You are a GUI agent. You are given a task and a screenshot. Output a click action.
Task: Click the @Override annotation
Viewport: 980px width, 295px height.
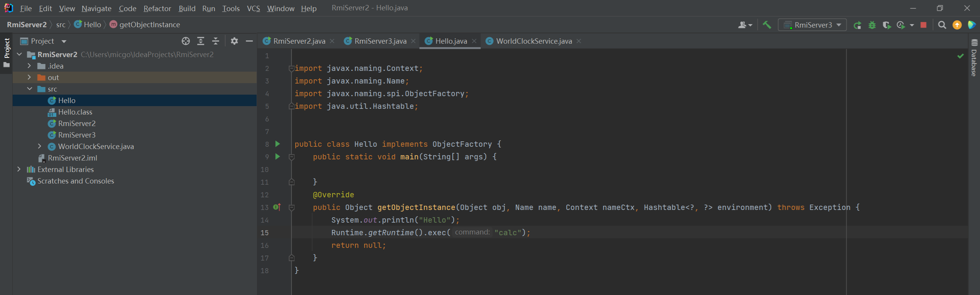pos(333,195)
